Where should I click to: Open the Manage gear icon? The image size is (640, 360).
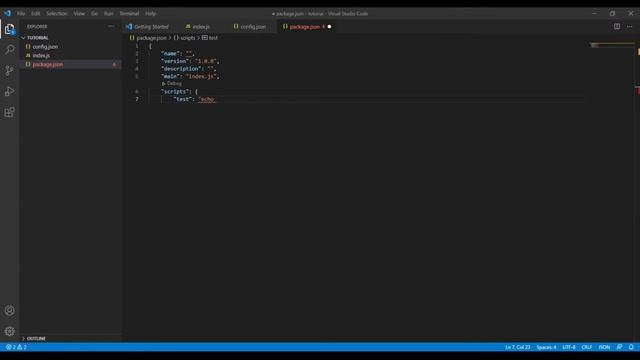coord(9,331)
